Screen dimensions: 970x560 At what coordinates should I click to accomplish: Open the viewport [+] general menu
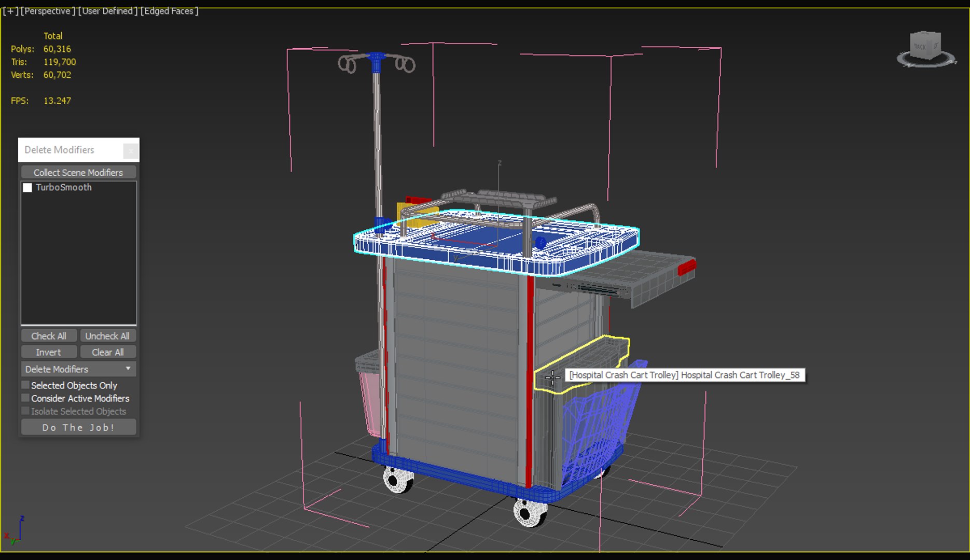10,11
